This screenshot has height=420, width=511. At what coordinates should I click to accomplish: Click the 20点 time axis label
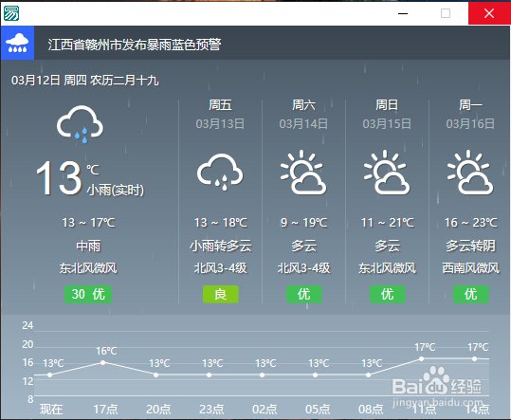(158, 410)
